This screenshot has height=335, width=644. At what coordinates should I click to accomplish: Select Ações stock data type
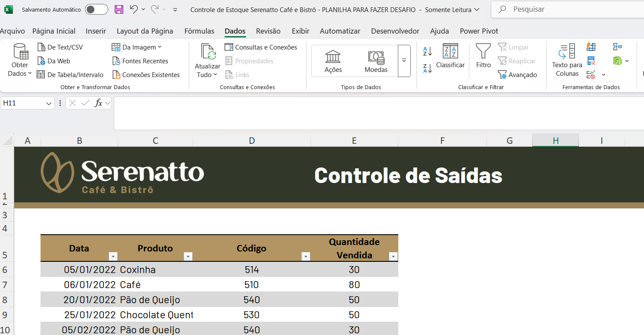pos(333,61)
